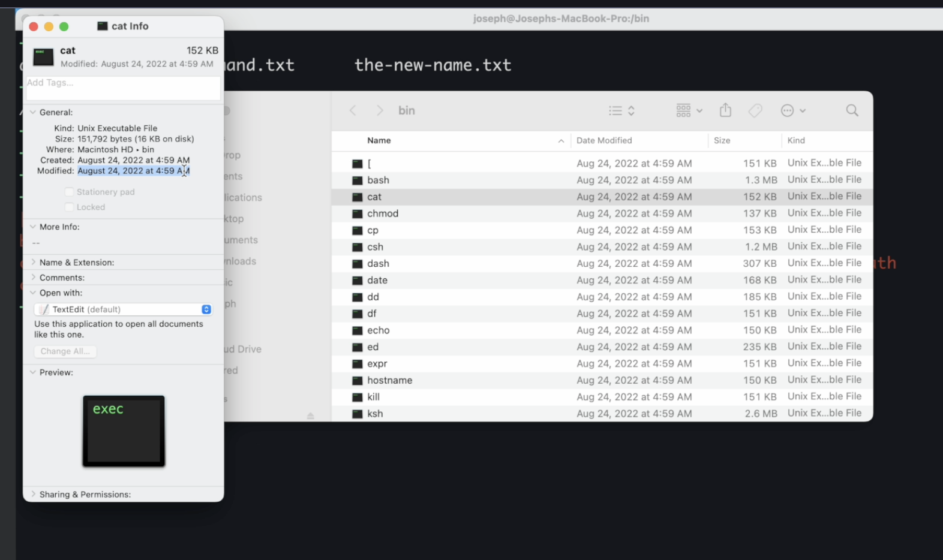This screenshot has height=560, width=943.
Task: Click the search magnifier in Finder
Action: pyautogui.click(x=852, y=110)
